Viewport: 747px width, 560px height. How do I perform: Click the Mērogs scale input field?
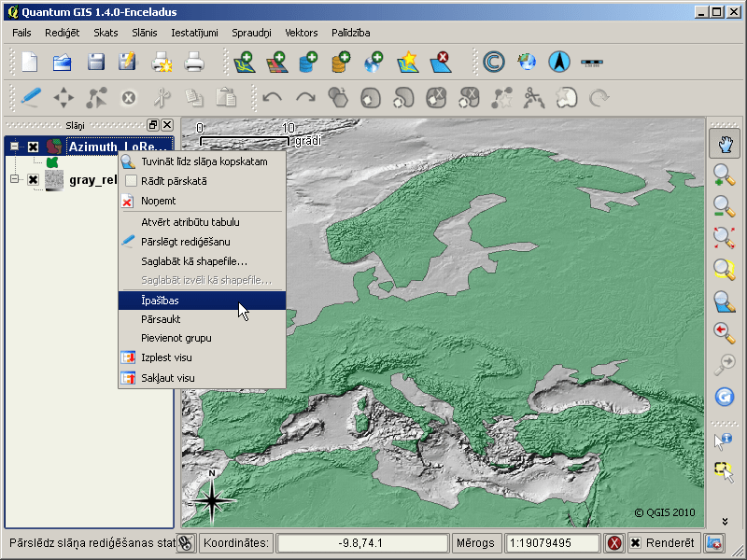pyautogui.click(x=551, y=543)
